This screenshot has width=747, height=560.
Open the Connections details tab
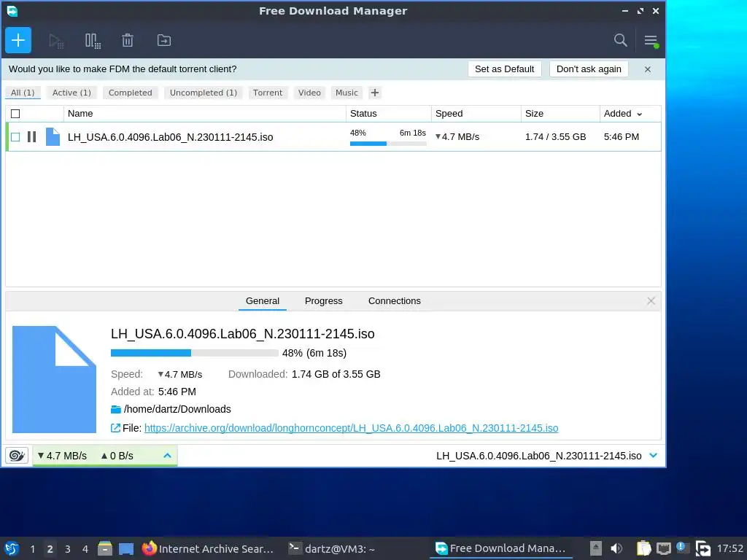point(395,301)
